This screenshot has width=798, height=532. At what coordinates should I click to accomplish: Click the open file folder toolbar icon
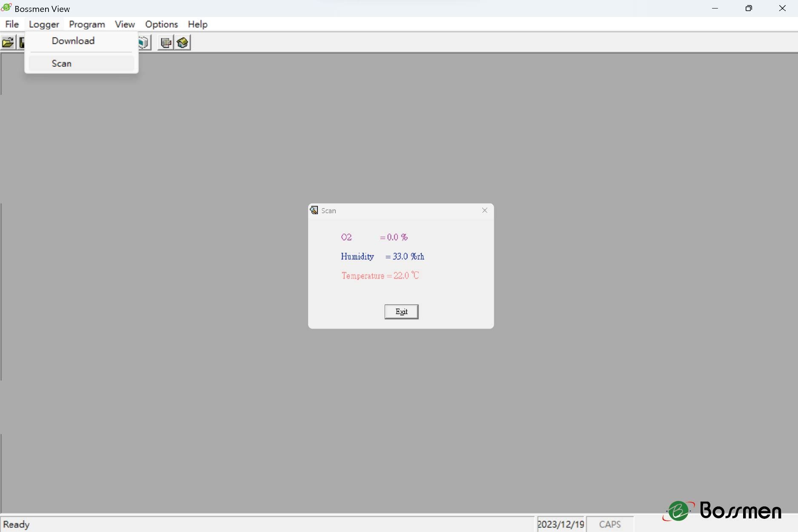8,43
